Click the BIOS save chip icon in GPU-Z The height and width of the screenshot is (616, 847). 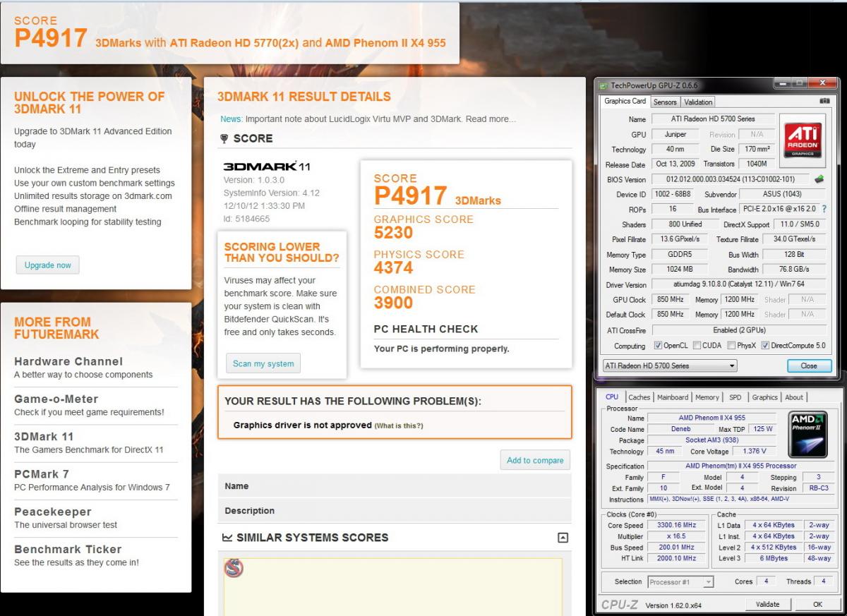pos(819,179)
